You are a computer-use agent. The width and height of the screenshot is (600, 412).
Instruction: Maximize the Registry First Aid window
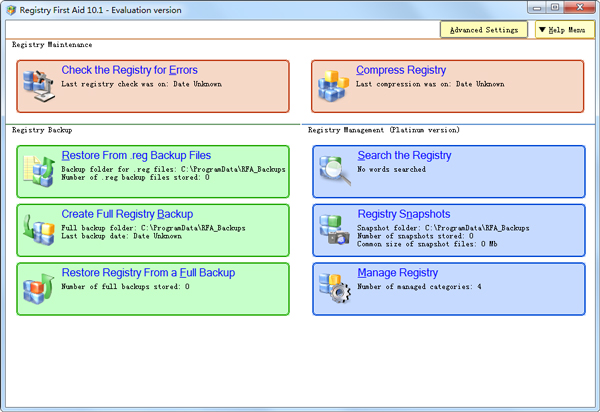[555, 8]
